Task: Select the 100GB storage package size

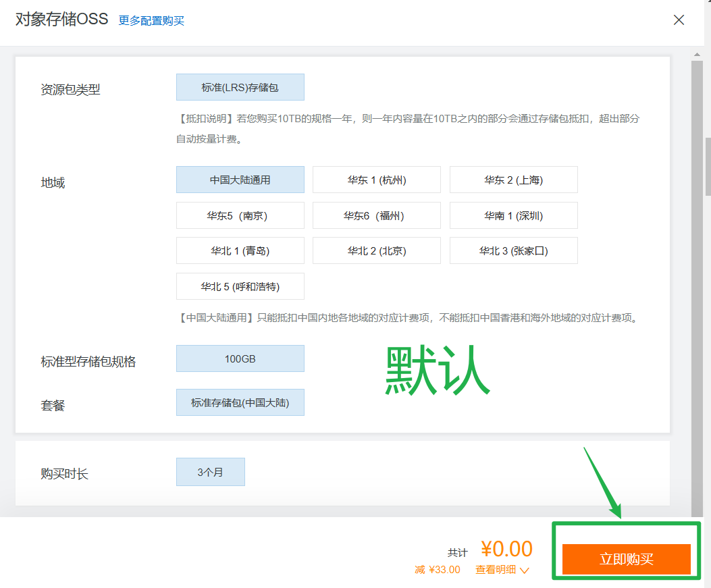Action: point(240,358)
